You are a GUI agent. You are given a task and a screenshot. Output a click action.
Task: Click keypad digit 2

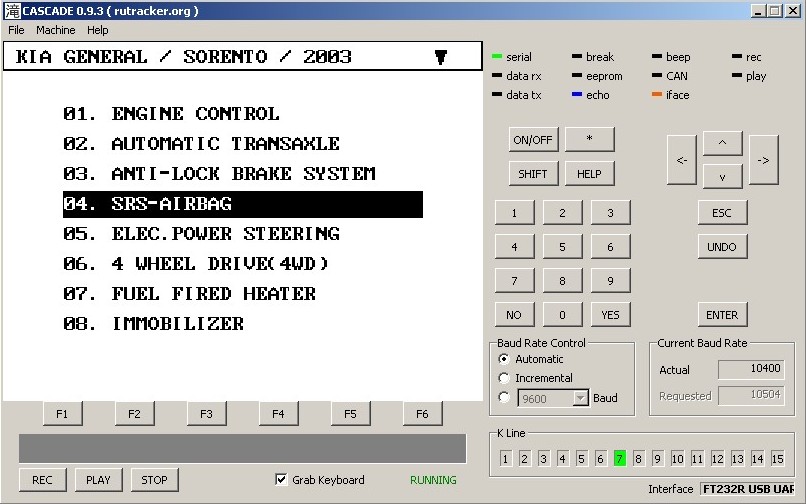coord(562,213)
